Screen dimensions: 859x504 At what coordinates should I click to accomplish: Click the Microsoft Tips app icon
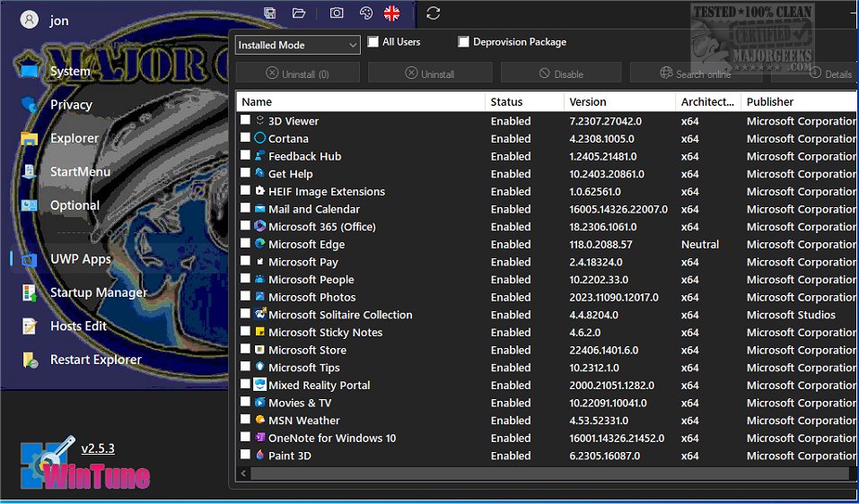(259, 367)
